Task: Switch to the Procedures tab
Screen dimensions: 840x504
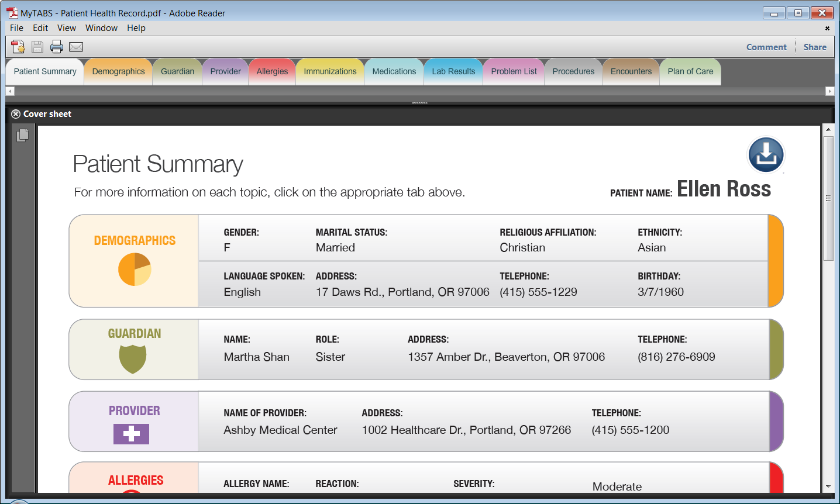Action: [573, 72]
